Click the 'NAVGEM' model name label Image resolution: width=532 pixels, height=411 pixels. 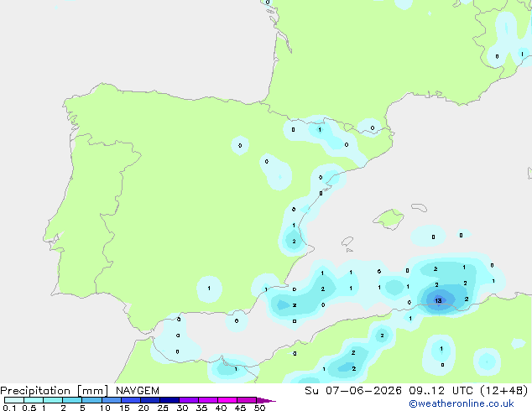click(138, 391)
